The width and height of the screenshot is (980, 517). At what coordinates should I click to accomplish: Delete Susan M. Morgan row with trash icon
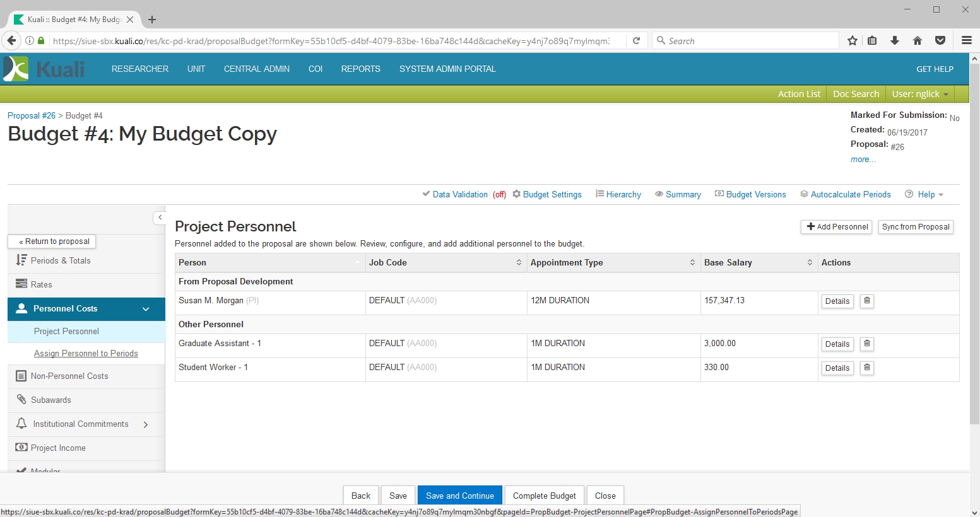[x=867, y=301]
